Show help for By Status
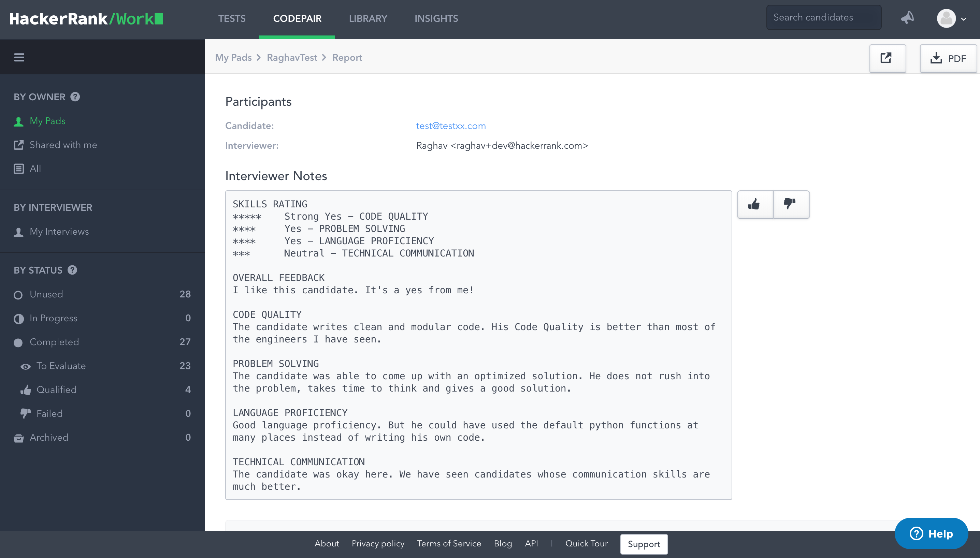Viewport: 980px width, 558px height. pos(72,270)
